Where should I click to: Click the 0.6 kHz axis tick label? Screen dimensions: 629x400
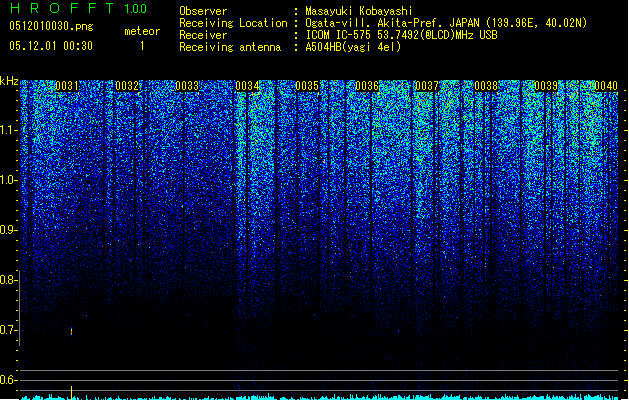point(8,380)
